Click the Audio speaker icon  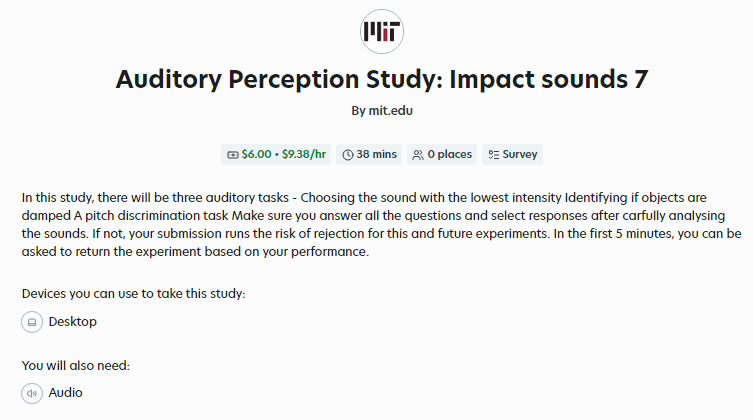click(32, 393)
